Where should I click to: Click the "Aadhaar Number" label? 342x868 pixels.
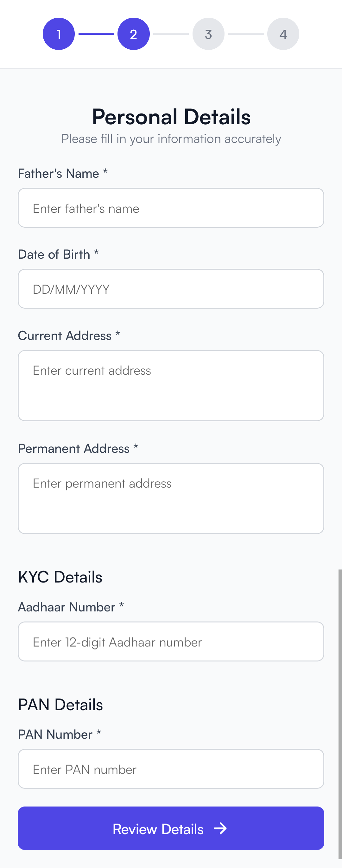tap(67, 607)
